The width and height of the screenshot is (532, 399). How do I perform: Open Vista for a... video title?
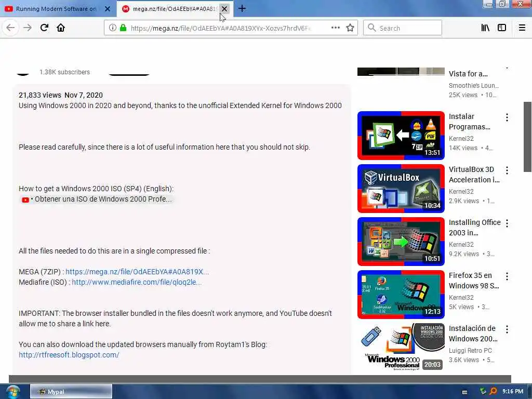[468, 74]
